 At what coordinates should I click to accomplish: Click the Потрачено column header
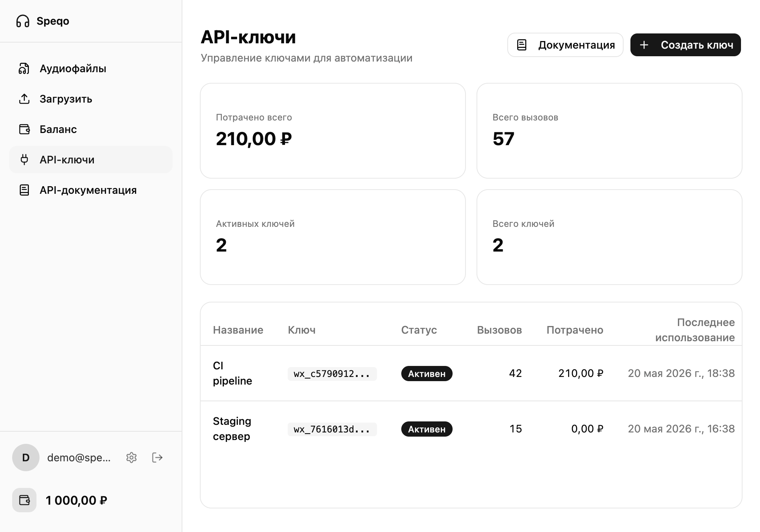[575, 330]
